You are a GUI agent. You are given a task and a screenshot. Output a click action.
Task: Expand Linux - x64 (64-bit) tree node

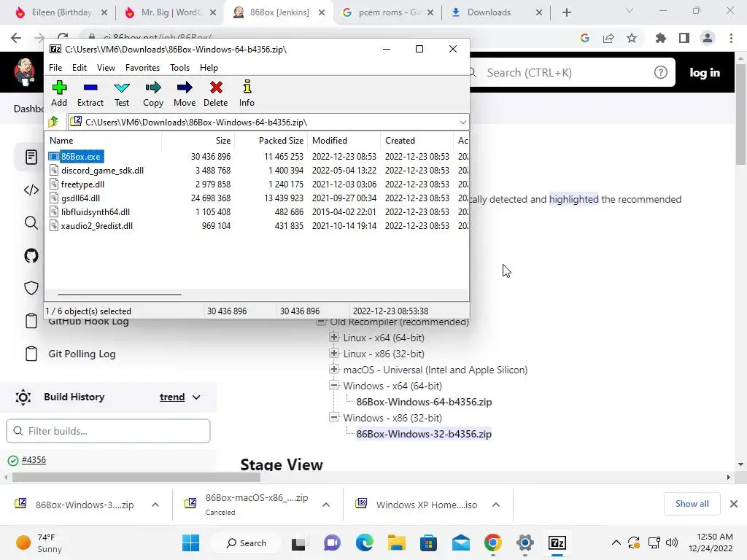coord(334,337)
